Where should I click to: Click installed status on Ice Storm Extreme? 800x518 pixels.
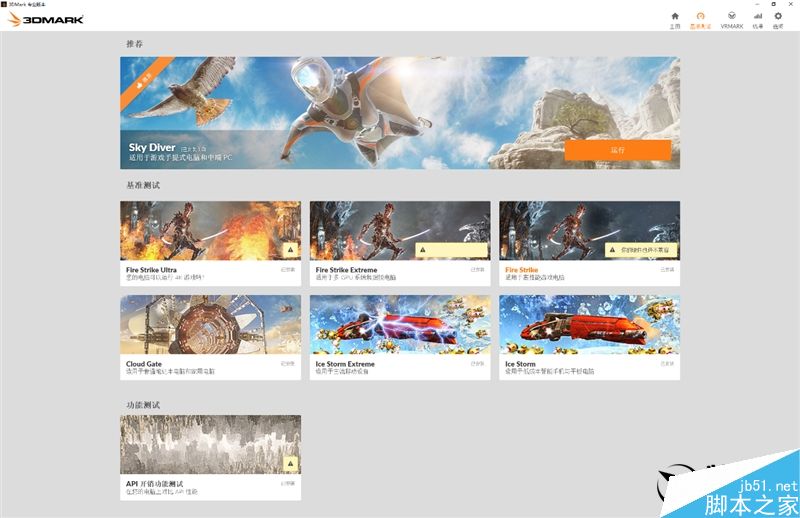[478, 363]
